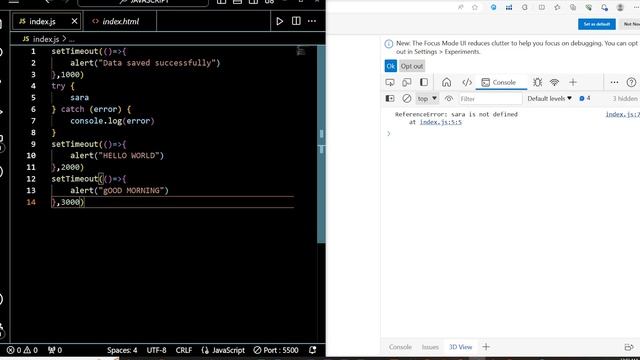This screenshot has width=640, height=360.
Task: Click the word sara on line 5
Action: click(x=79, y=98)
